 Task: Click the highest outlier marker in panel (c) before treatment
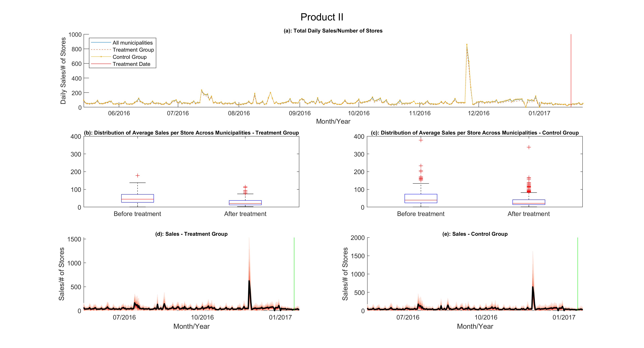coord(421,140)
